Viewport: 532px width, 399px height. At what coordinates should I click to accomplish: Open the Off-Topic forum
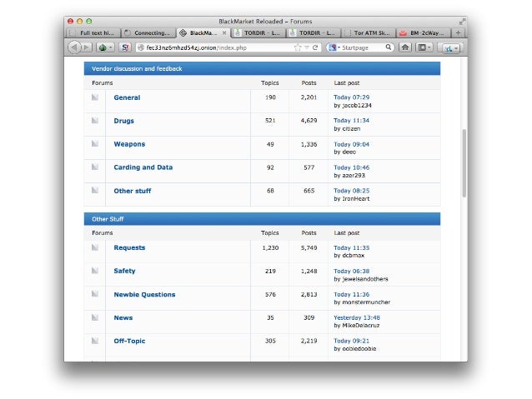pos(129,341)
